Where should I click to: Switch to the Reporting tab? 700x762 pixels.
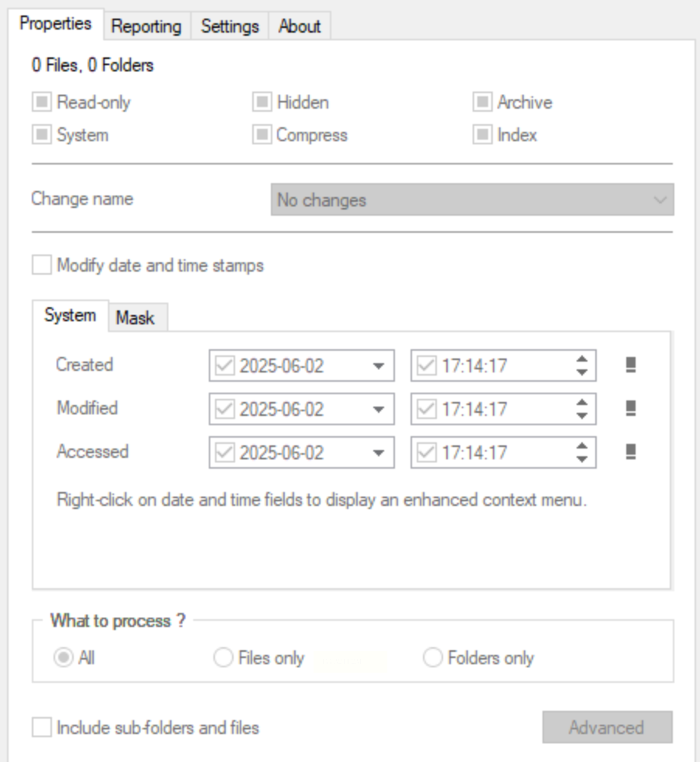click(x=146, y=26)
